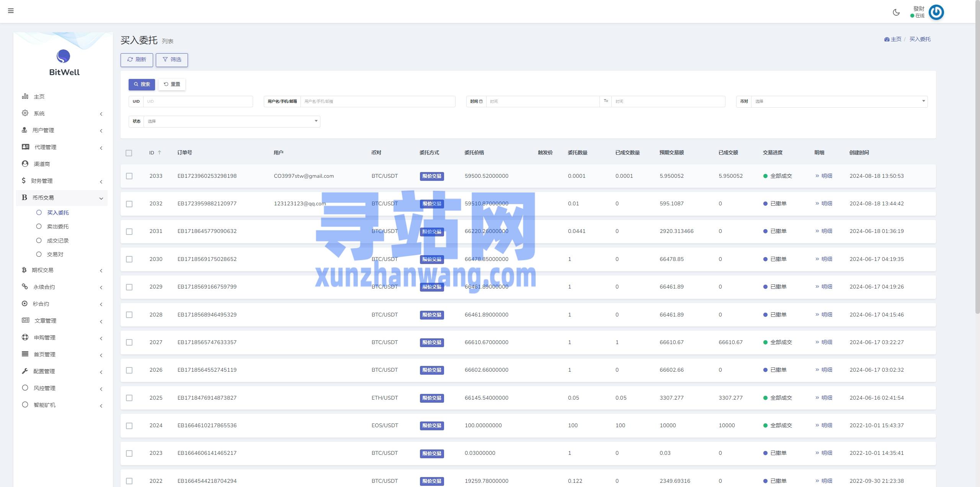Click the 重置 reset button
Screen dimensions: 980x487
(x=172, y=84)
